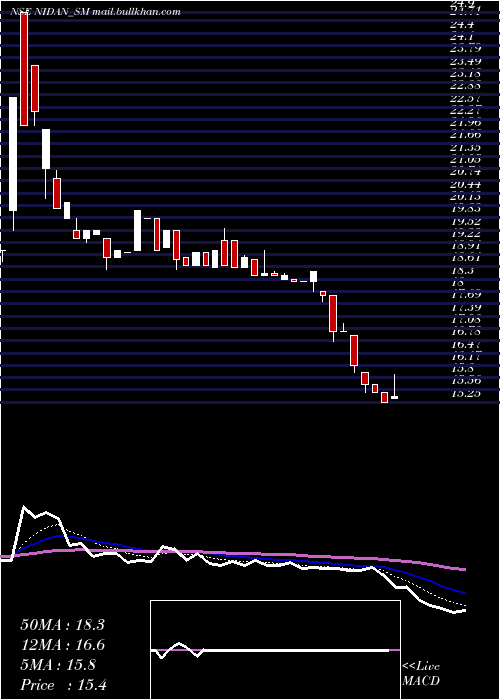The image size is (500, 700).
Task: Click the pink 50MA line at its right end
Action: (x=463, y=569)
